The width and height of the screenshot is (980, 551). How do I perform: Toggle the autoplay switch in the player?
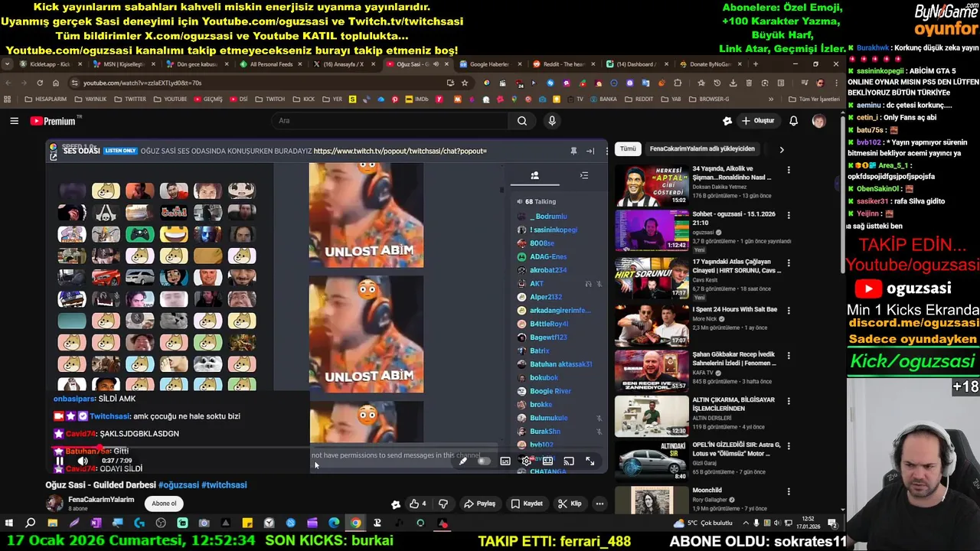[x=483, y=461]
